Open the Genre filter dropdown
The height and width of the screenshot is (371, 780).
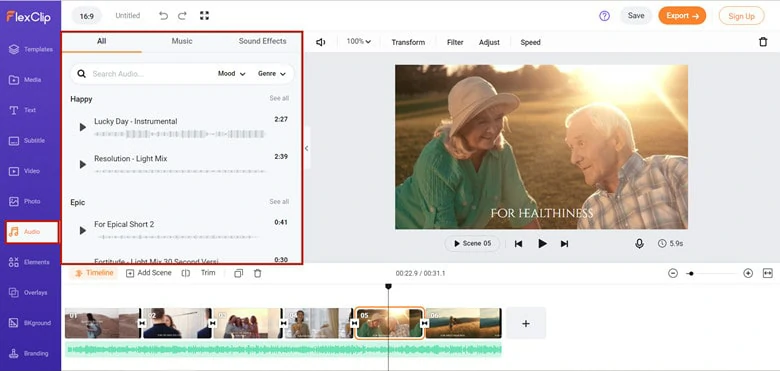point(272,74)
